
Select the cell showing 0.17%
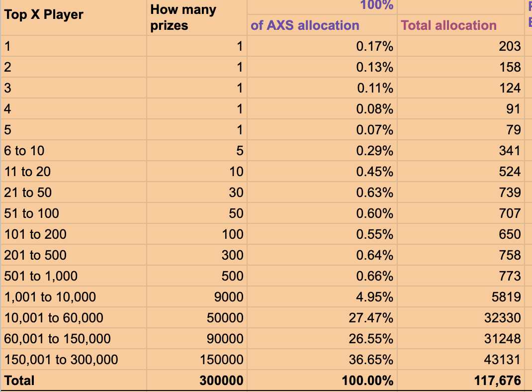click(322, 46)
